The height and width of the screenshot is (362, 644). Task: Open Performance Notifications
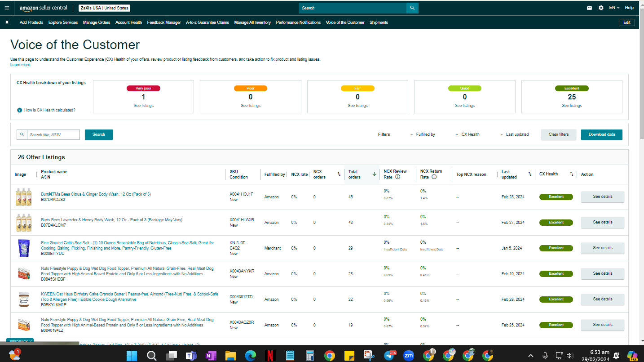point(298,22)
